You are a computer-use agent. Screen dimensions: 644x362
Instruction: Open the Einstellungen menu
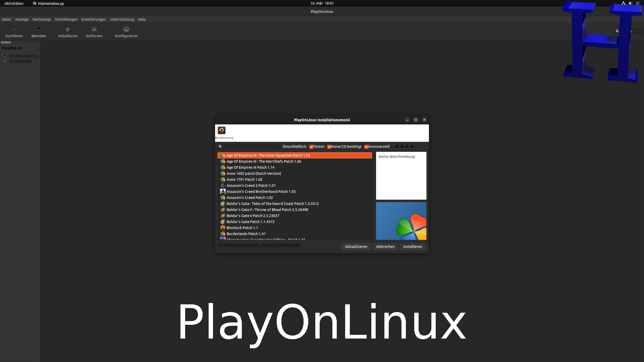(66, 19)
